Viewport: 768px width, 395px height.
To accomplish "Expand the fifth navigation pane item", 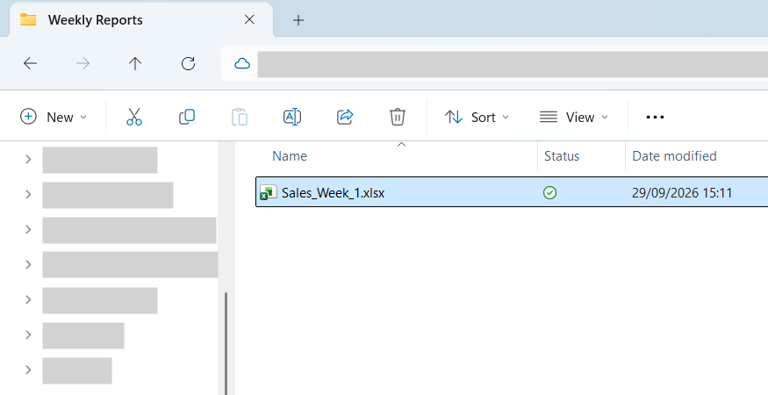I will [28, 299].
